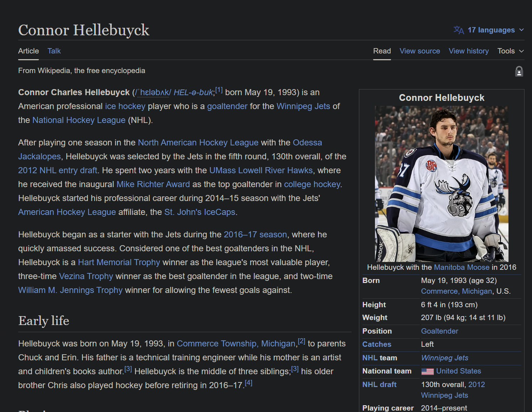The image size is (532, 412).
Task: Open Commerce Township, Michigan link
Action: [236, 344]
